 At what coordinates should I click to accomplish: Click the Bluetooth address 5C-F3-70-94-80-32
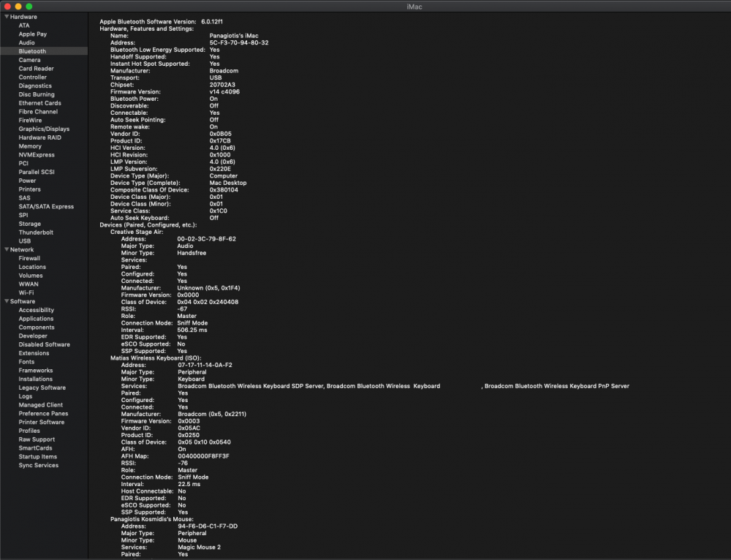[x=239, y=43]
